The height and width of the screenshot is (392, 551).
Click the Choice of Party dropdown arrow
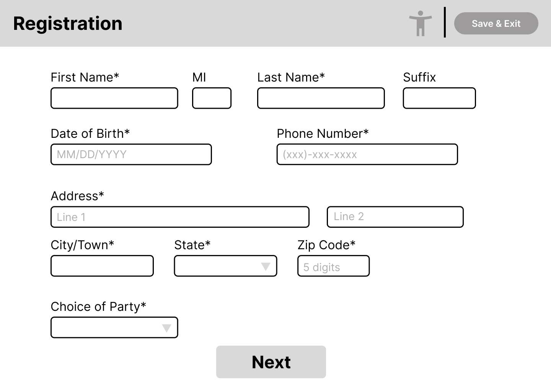pos(166,328)
